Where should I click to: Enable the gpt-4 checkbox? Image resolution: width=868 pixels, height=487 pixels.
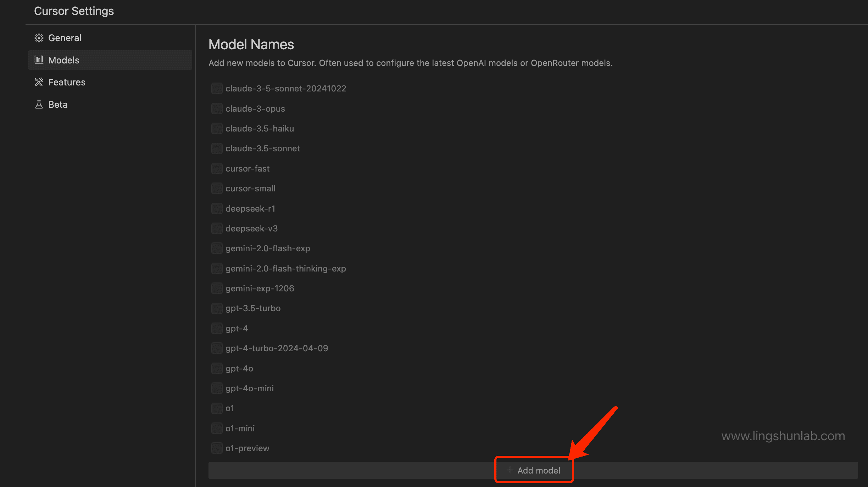(x=217, y=328)
